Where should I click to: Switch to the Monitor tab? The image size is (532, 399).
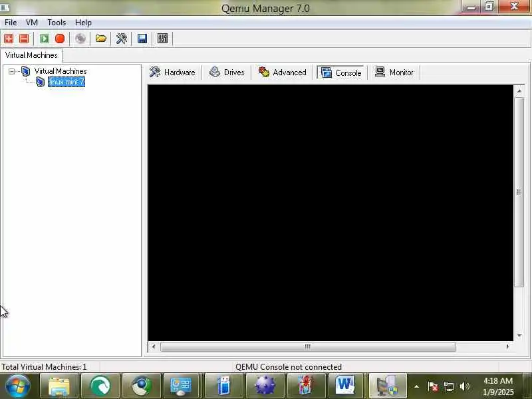pyautogui.click(x=394, y=72)
